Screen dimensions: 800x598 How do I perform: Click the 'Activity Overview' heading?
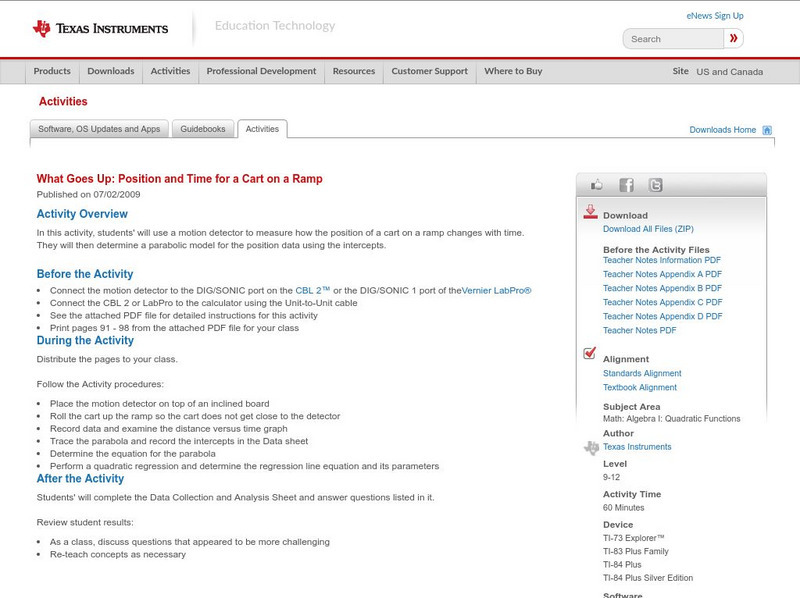pyautogui.click(x=82, y=214)
